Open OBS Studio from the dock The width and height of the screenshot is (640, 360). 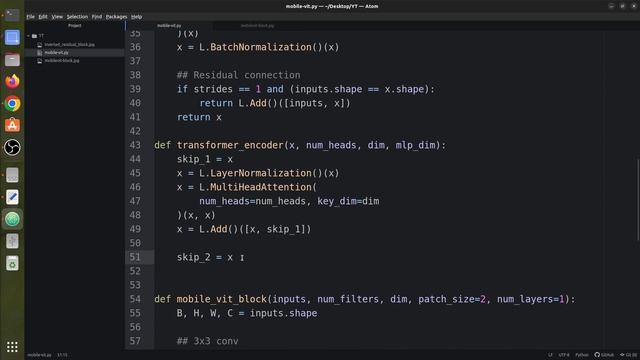coord(12,147)
